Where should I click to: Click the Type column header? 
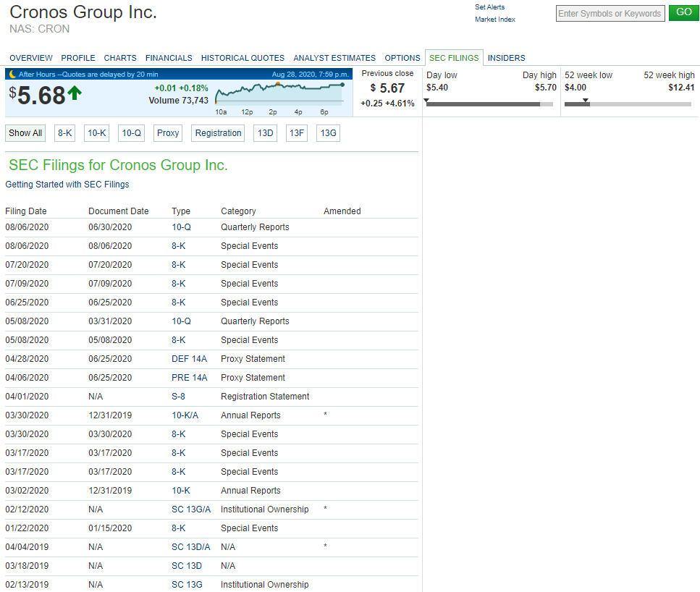point(181,211)
